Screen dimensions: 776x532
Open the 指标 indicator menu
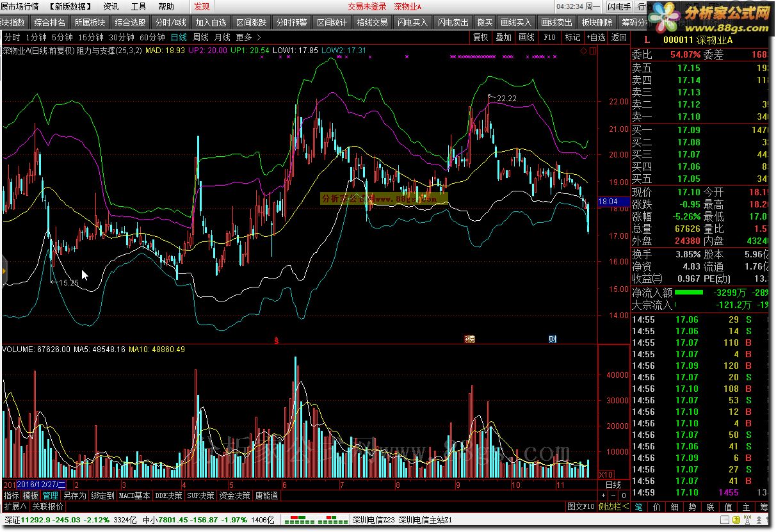12,496
